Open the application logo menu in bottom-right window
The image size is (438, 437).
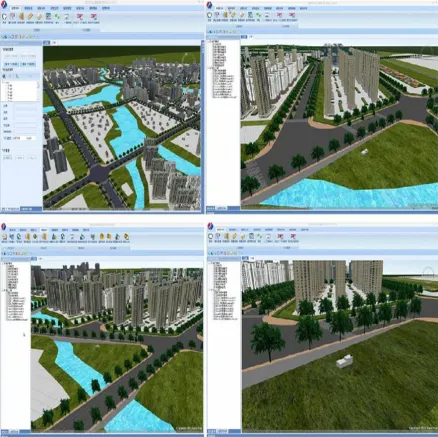[210, 226]
